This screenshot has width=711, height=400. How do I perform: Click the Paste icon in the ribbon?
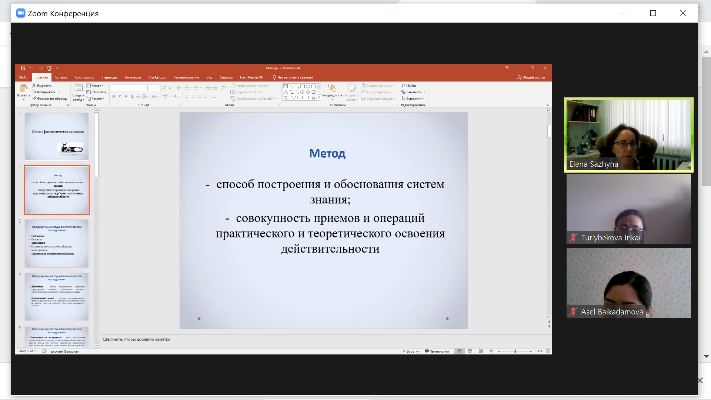coord(22,91)
